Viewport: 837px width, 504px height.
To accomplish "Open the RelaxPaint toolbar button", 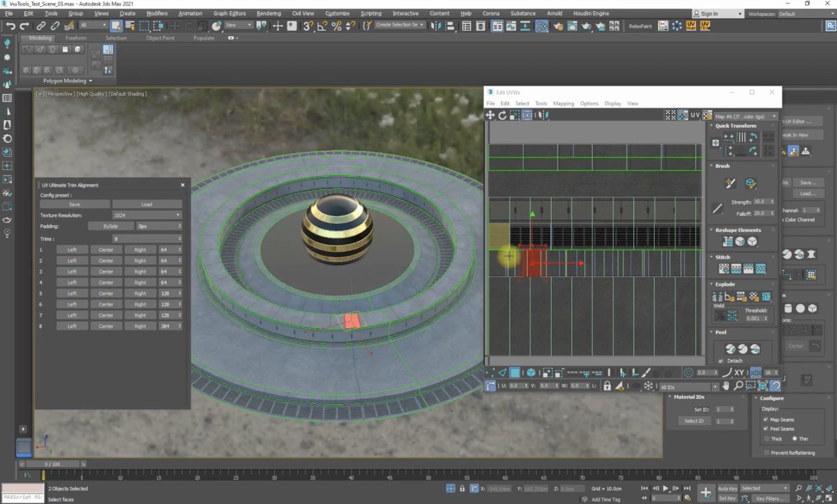I will 639,26.
